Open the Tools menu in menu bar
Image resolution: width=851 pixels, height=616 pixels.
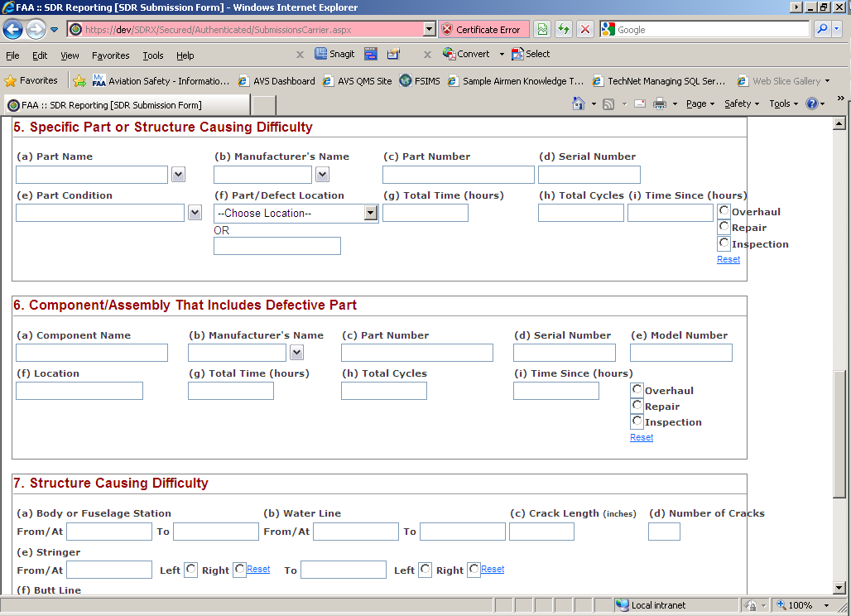[x=152, y=55]
